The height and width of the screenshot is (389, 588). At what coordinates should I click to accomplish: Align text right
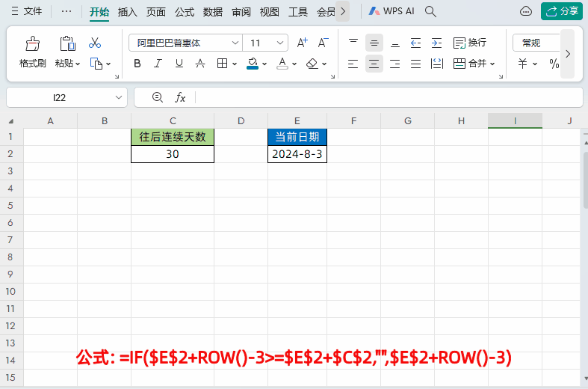(395, 64)
